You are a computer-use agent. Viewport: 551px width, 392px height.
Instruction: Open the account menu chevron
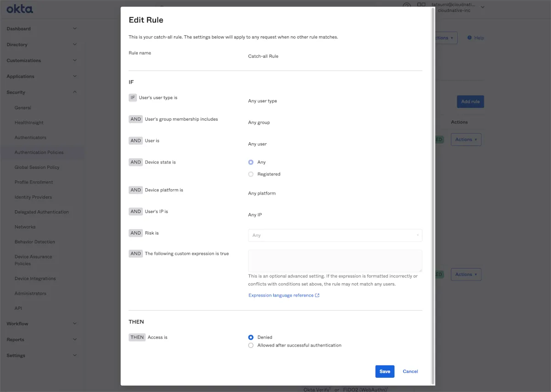coord(483,7)
